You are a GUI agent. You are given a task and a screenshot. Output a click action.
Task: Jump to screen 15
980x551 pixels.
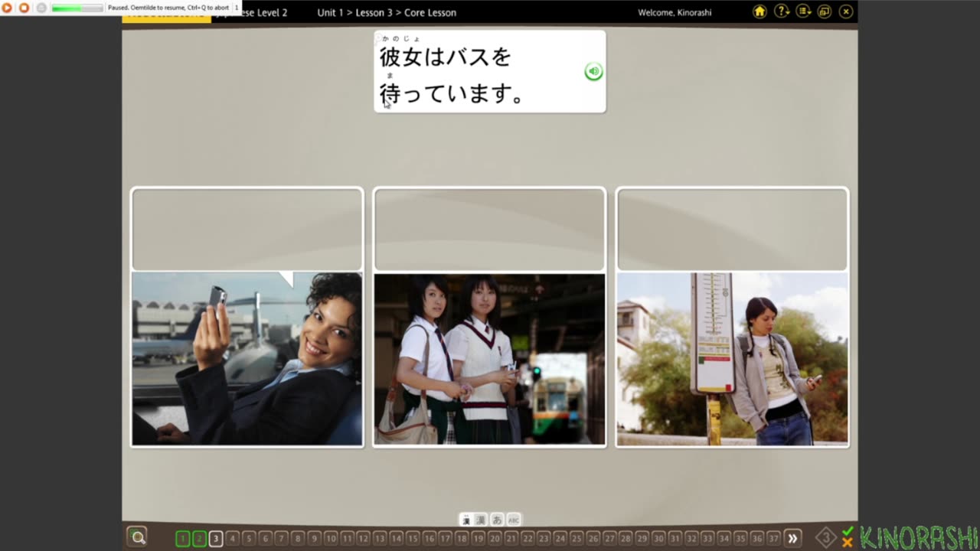[x=413, y=538]
